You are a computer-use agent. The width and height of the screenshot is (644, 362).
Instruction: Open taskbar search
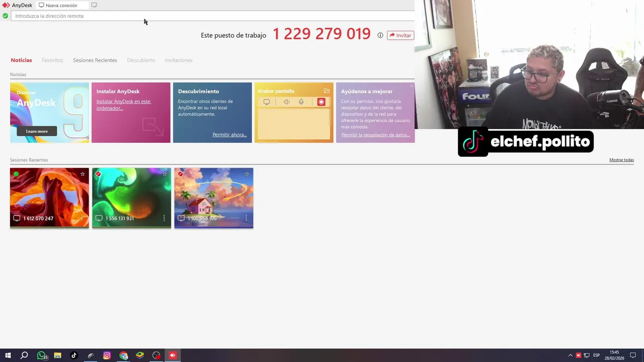(24, 355)
